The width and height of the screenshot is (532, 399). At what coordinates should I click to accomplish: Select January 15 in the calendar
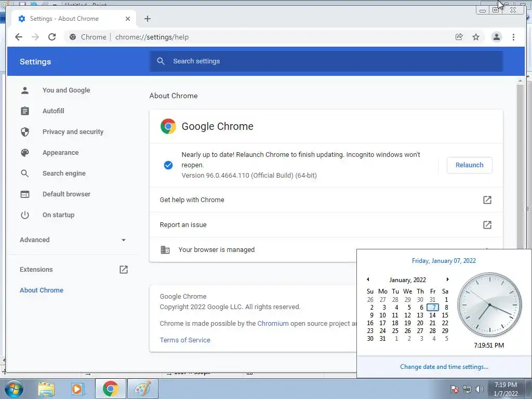tap(445, 315)
